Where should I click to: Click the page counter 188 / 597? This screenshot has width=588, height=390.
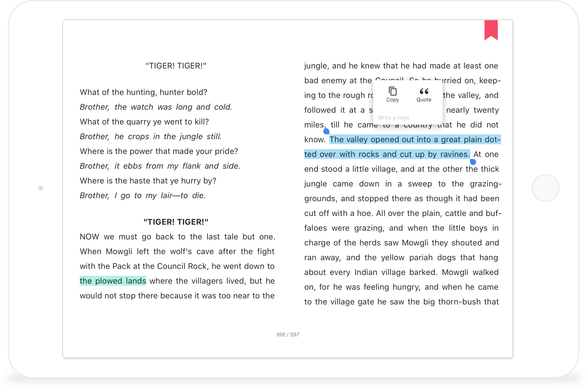tap(288, 334)
